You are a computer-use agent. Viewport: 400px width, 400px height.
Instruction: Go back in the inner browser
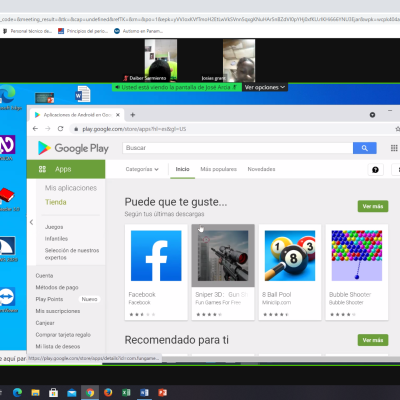[x=35, y=129]
